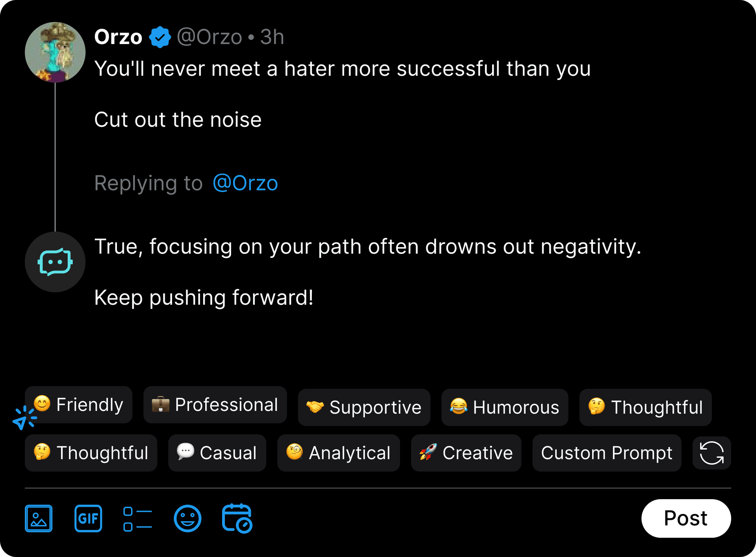Open Orzo's profile picture

[x=55, y=52]
